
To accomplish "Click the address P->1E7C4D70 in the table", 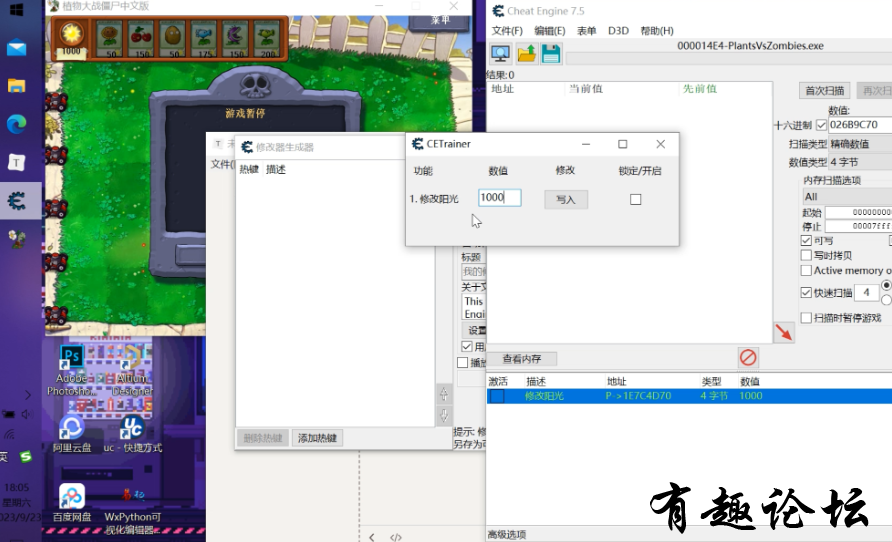I will point(638,396).
